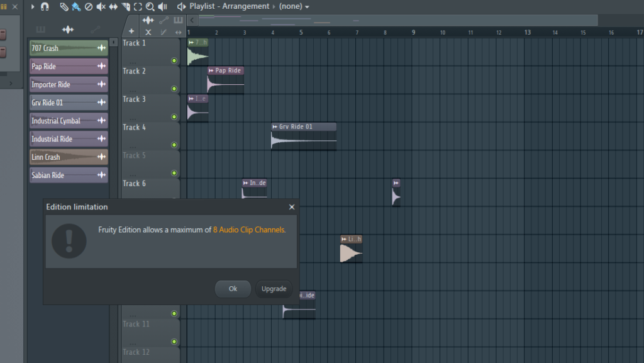
Task: Click waveform icon on 707 Crash row
Action: point(101,48)
